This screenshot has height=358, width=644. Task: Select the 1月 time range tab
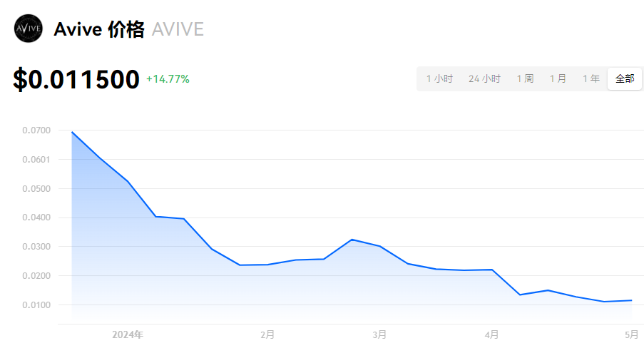(558, 78)
